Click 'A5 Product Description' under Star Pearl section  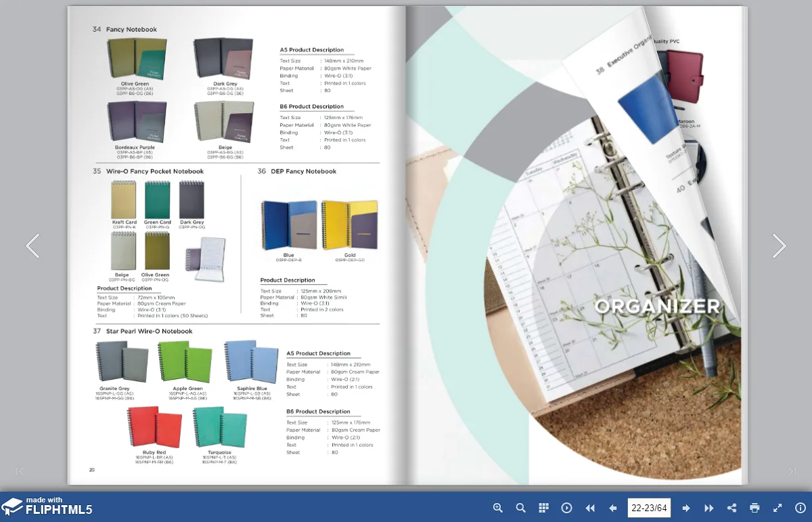(x=319, y=353)
